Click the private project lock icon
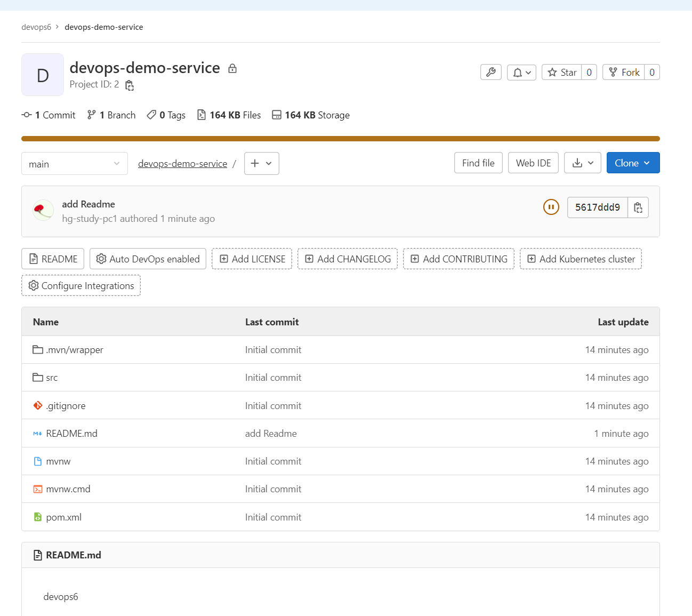692x616 pixels. (x=232, y=68)
